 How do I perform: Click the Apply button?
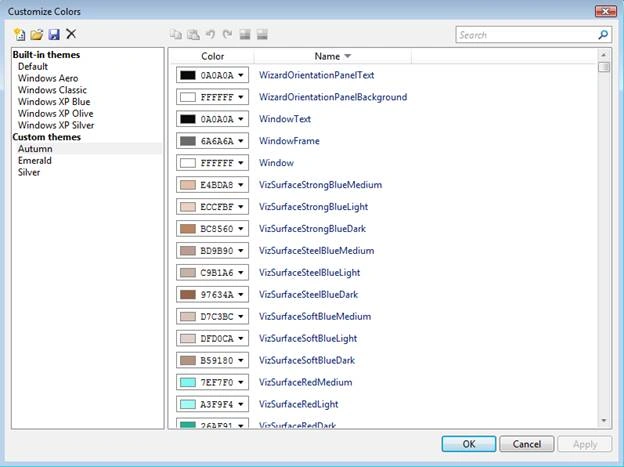(585, 444)
